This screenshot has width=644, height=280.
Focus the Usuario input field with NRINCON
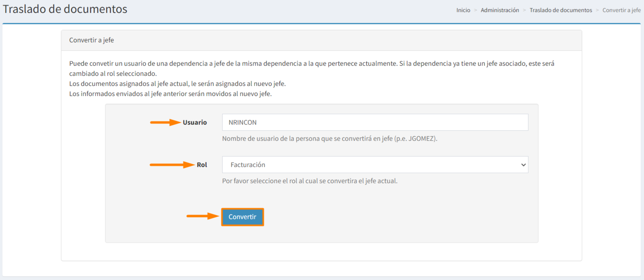[375, 122]
